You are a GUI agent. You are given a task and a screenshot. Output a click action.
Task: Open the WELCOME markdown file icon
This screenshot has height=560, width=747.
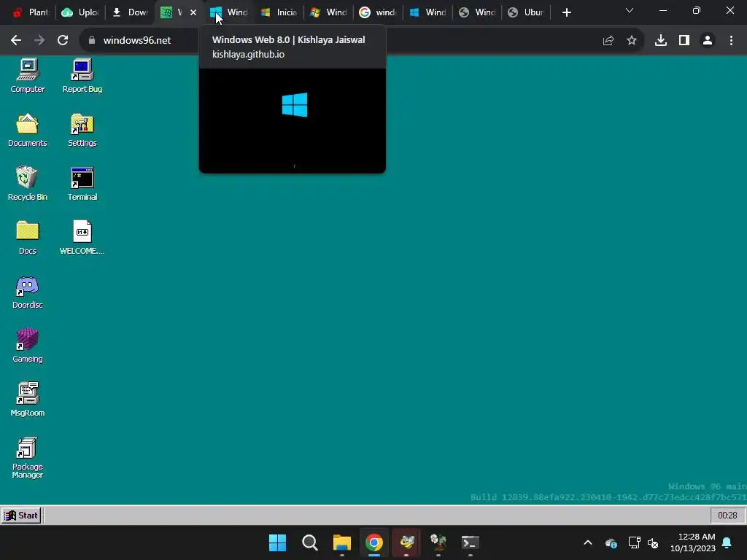pos(82,237)
